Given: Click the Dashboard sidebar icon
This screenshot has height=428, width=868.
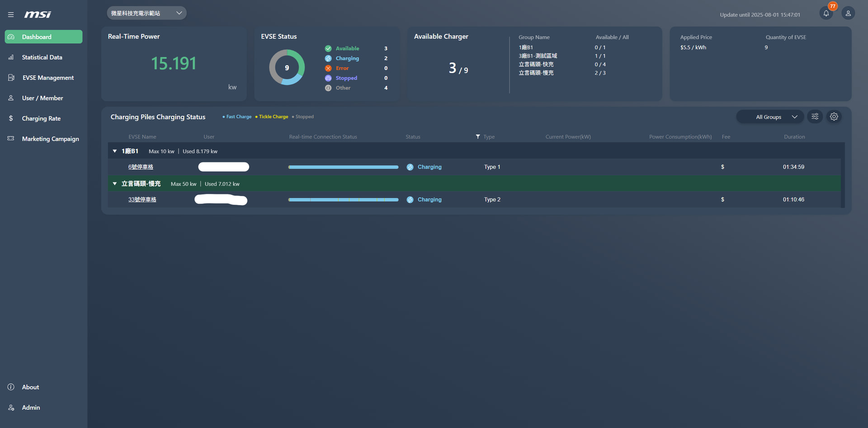Looking at the screenshot, I should click(11, 37).
